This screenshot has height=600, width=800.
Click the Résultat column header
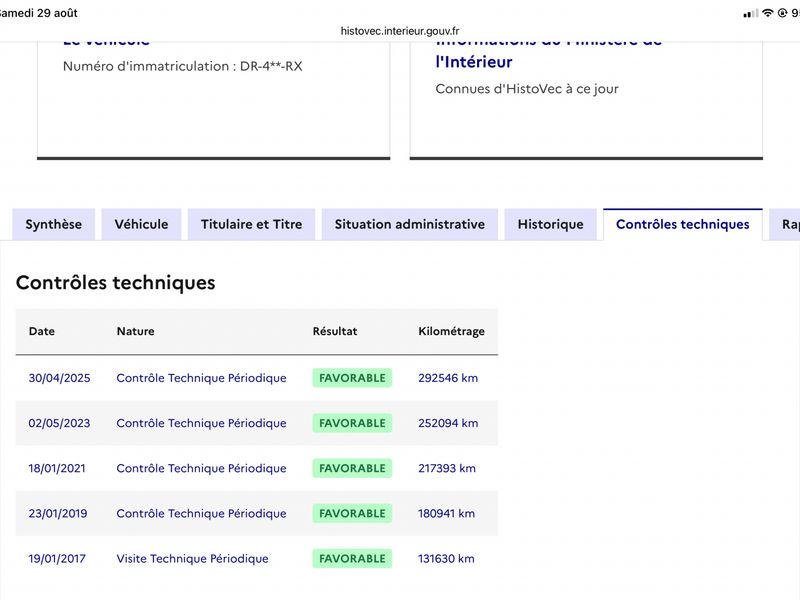pyautogui.click(x=335, y=331)
